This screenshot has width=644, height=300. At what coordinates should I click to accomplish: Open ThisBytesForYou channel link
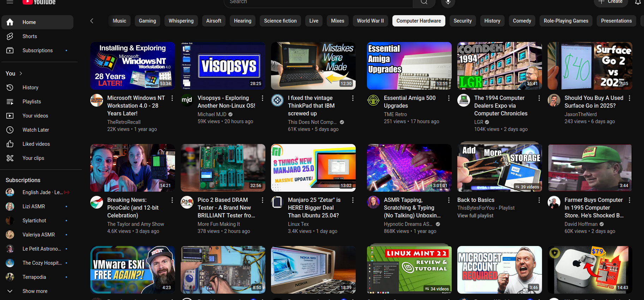[x=476, y=208]
